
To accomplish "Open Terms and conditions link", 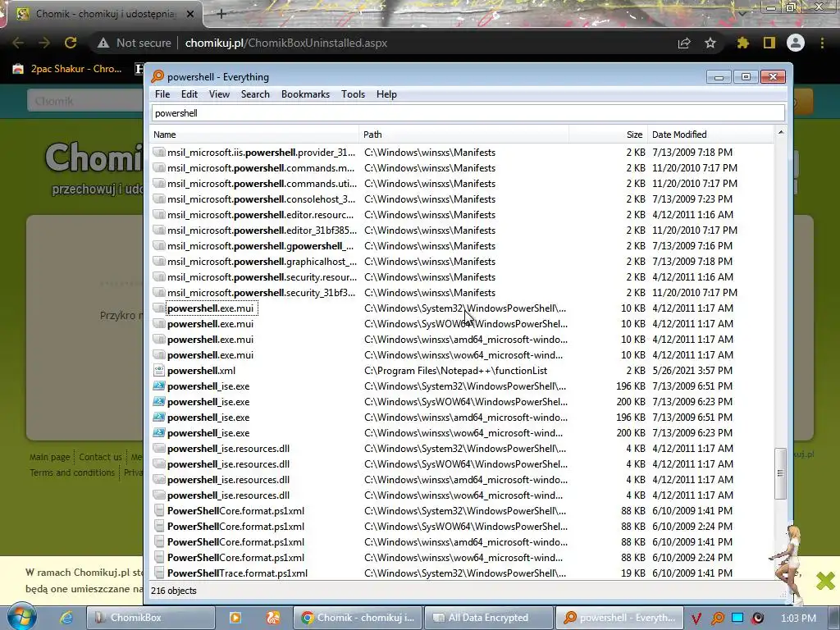I will pyautogui.click(x=72, y=472).
